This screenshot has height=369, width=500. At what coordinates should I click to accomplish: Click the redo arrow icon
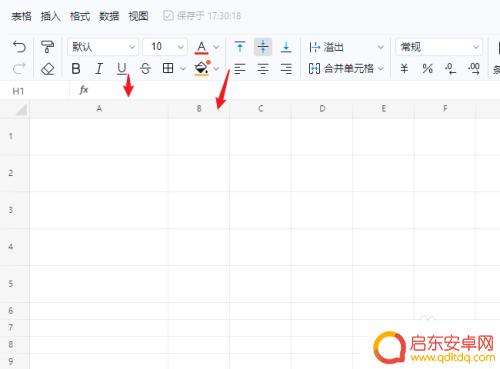point(19,69)
